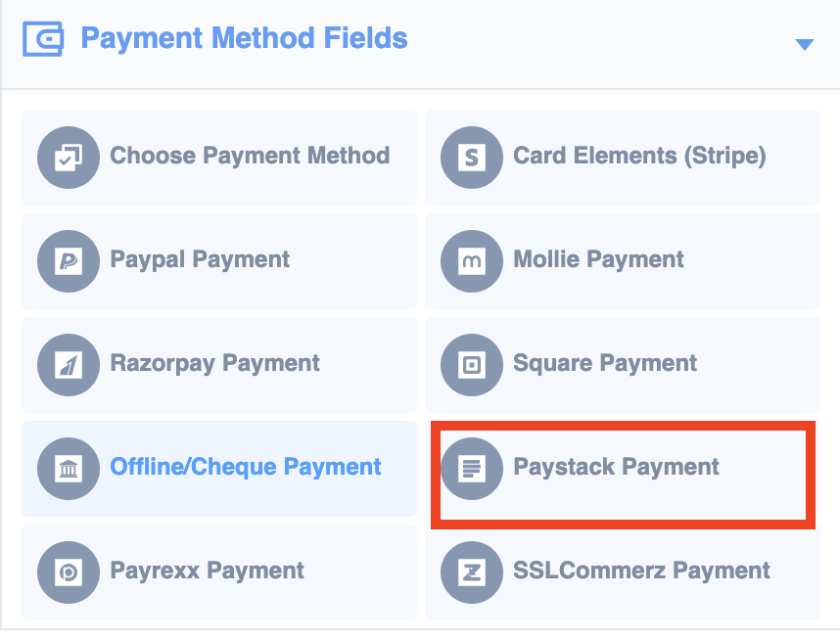Image resolution: width=840 pixels, height=640 pixels.
Task: Click the wallet icon beside Payment Method Fields
Action: tap(43, 38)
